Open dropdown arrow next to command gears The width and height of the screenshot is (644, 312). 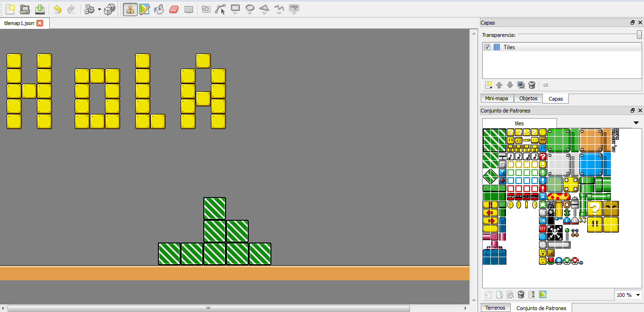point(99,9)
